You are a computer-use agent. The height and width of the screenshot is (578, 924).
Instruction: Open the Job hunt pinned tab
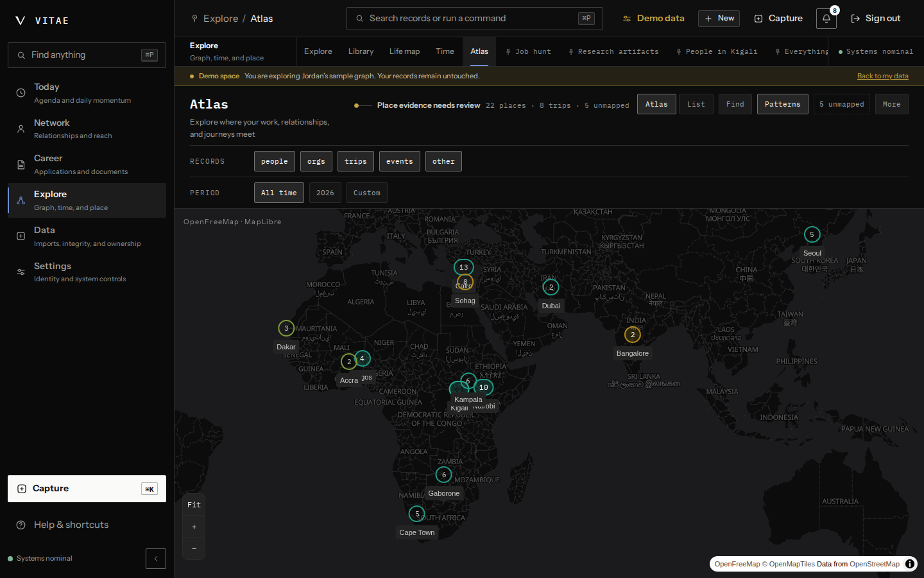point(528,51)
